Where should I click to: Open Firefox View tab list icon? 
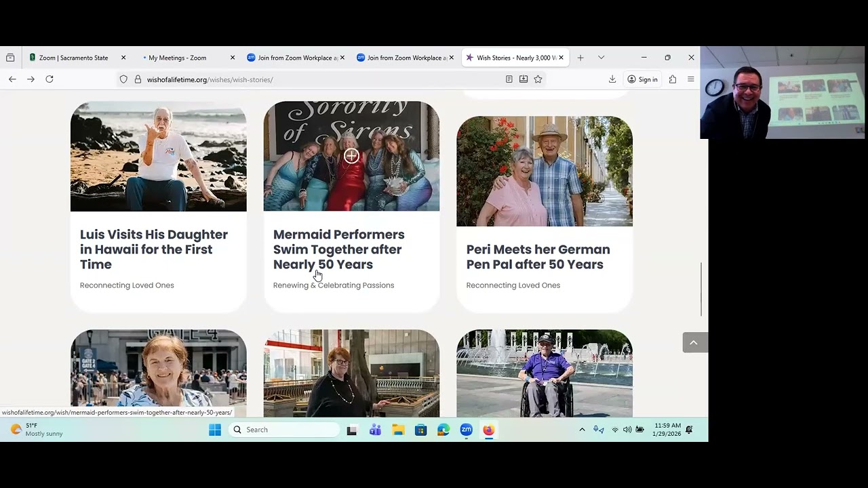[x=10, y=58]
